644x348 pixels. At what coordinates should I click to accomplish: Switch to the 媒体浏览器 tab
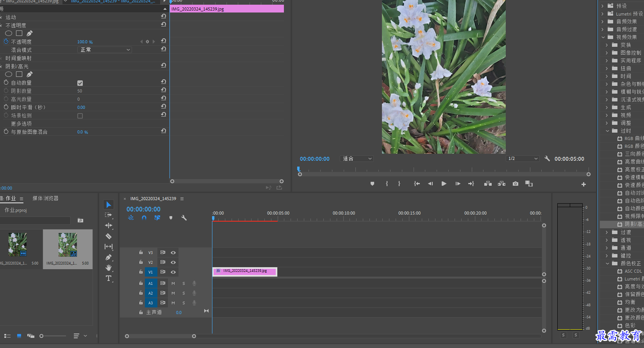[x=45, y=198]
